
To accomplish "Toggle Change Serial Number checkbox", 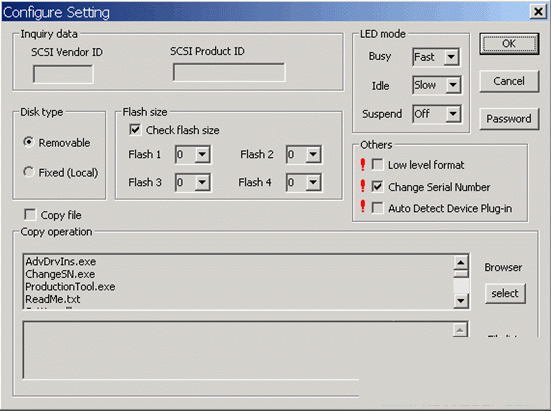I will pos(377,186).
